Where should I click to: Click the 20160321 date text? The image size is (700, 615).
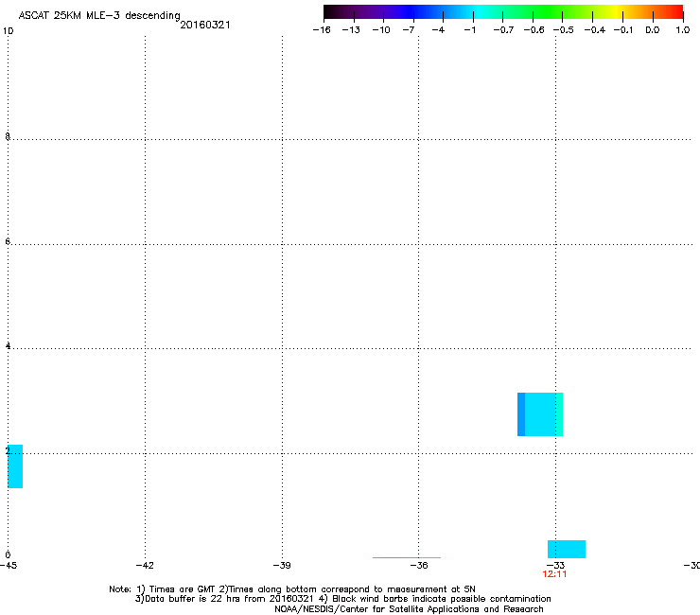click(x=205, y=25)
